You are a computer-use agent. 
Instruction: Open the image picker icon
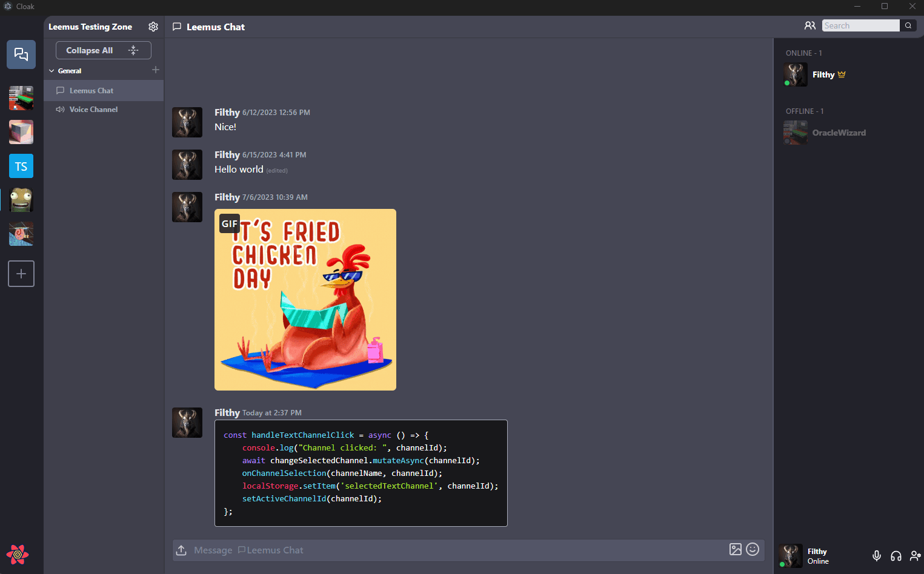[x=736, y=549]
